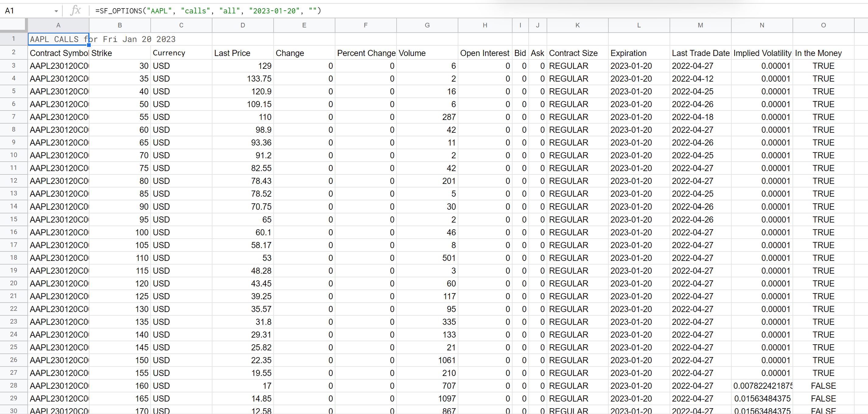This screenshot has height=414, width=868.
Task: Click the formula bar SF_OPTIONS text
Action: click(x=208, y=11)
